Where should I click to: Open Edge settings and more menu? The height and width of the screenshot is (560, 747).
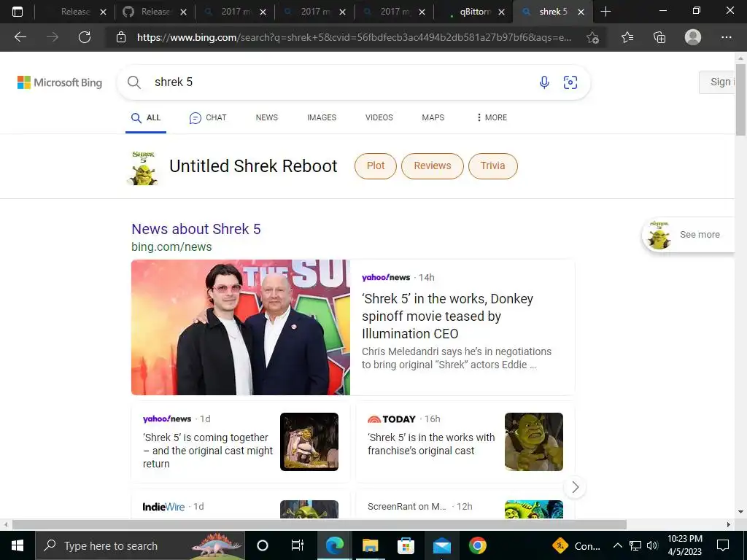[x=726, y=37]
